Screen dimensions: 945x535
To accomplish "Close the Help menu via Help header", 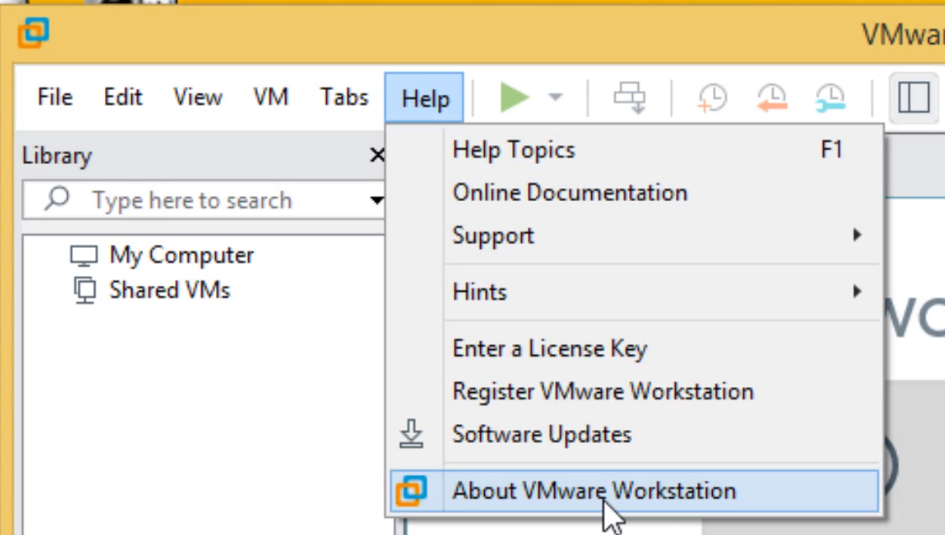I will tap(424, 98).
